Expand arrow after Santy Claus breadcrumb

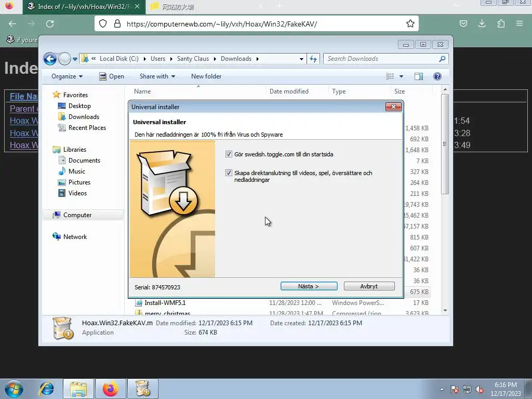tap(215, 59)
